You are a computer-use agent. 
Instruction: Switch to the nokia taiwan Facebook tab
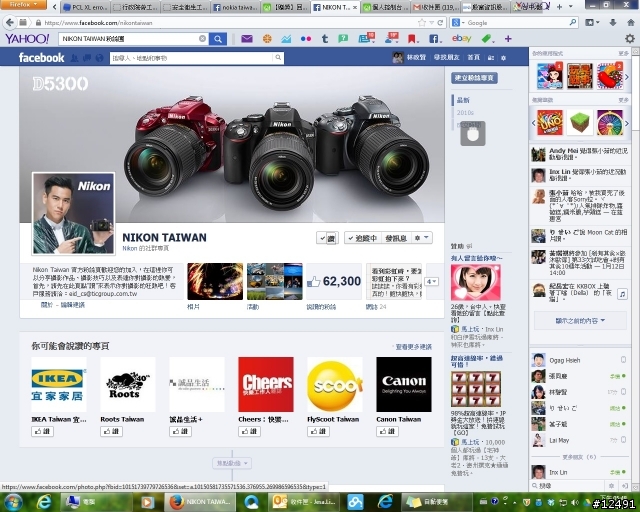click(235, 7)
